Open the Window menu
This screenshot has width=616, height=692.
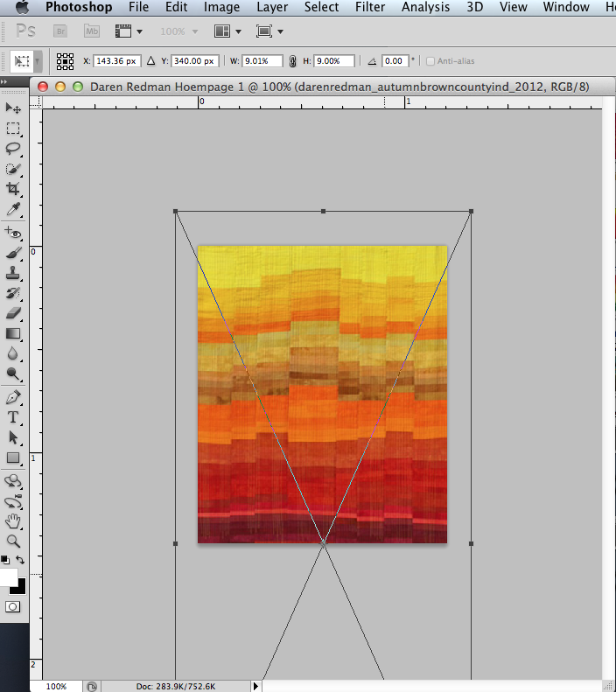[566, 7]
